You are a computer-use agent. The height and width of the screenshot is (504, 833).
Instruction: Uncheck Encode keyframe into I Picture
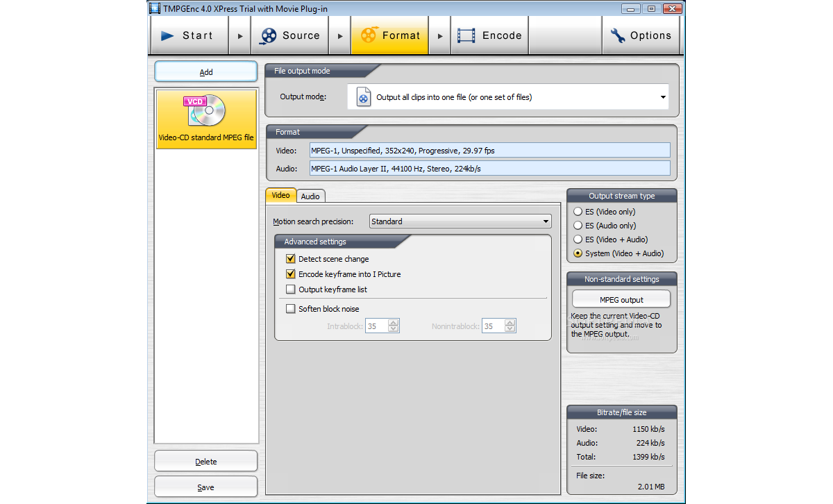point(291,274)
